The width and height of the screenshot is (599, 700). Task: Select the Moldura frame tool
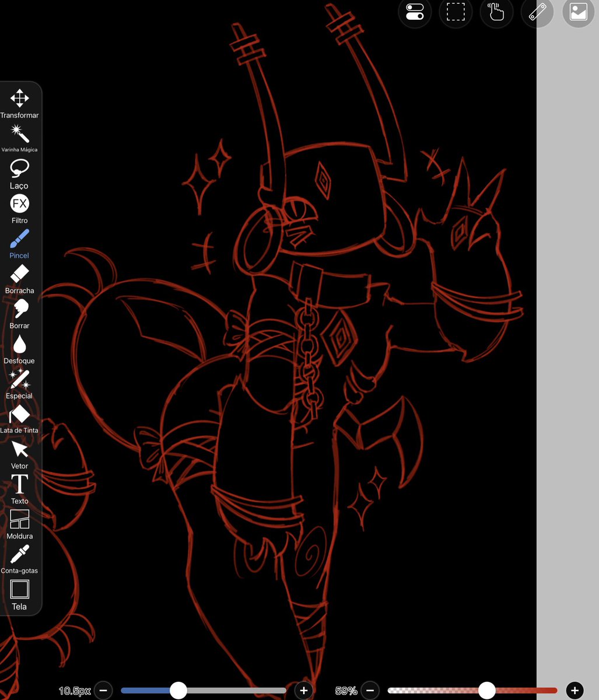(x=19, y=524)
